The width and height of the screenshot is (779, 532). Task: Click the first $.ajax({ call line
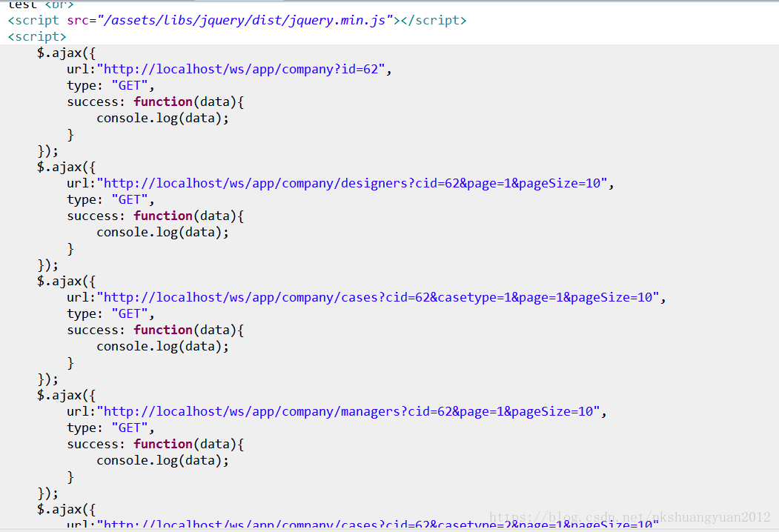[x=66, y=53]
